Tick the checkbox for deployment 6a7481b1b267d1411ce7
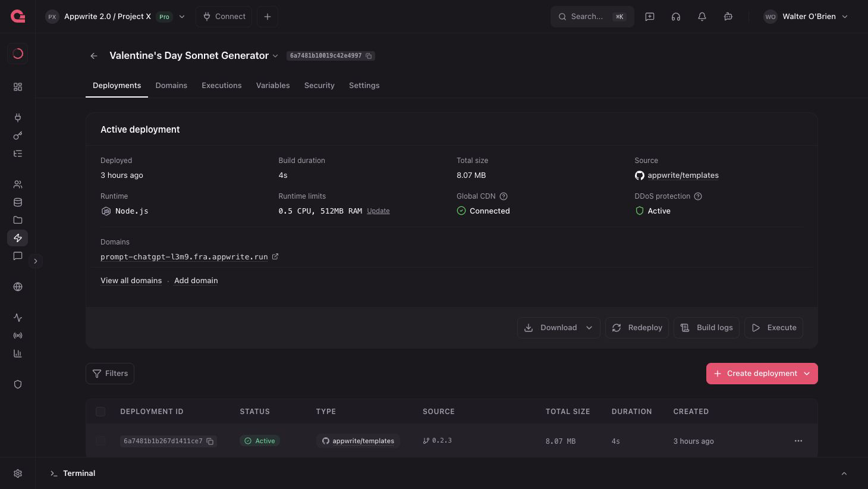This screenshot has width=868, height=489. 100,441
